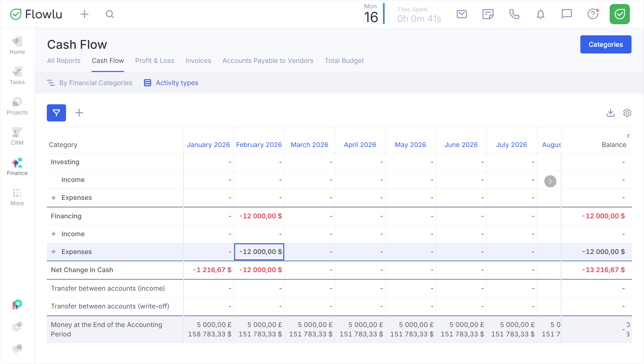Expand Financing Expenses row
644x364 pixels.
pyautogui.click(x=54, y=252)
